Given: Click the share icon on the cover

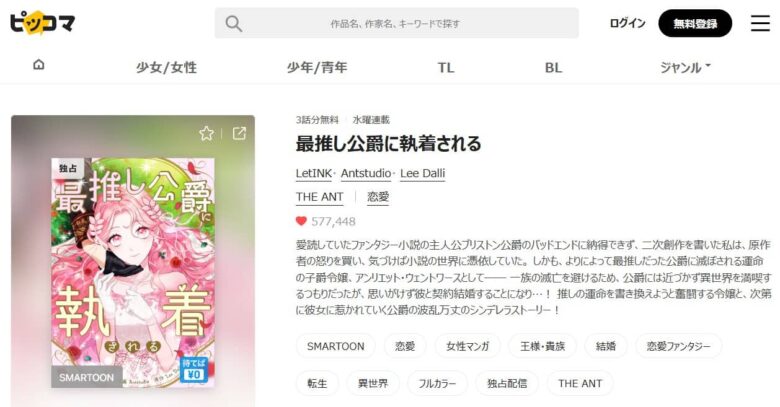Looking at the screenshot, I should click(x=239, y=133).
